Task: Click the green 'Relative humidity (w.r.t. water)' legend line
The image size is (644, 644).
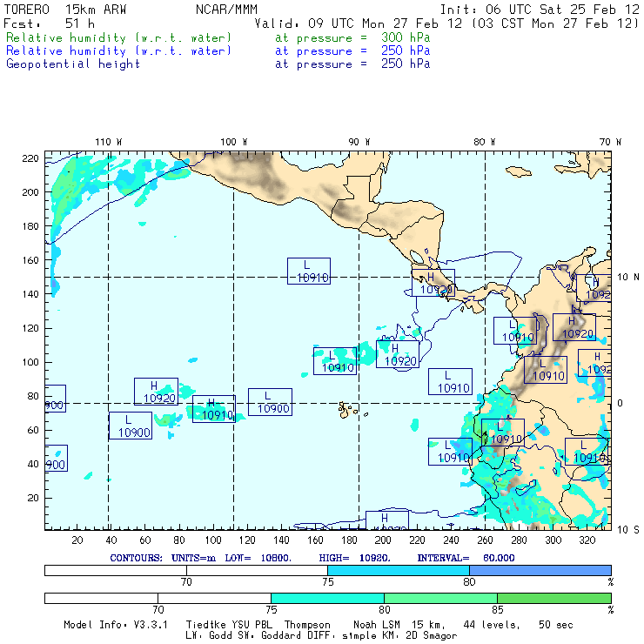Action: [118, 37]
